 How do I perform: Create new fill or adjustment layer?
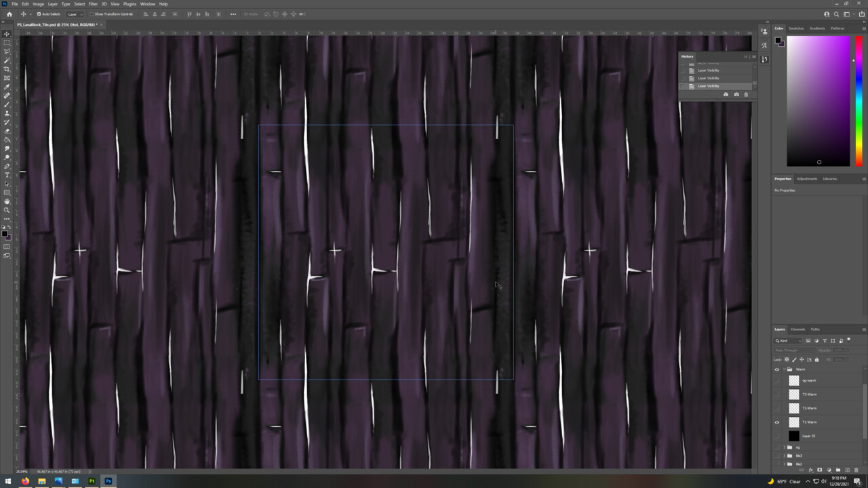click(x=829, y=470)
